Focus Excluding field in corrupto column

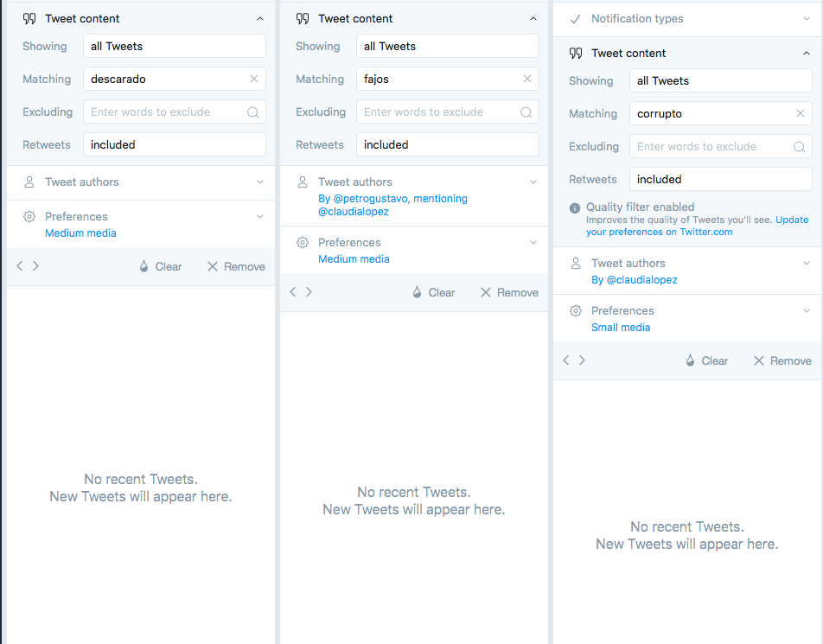coord(721,146)
